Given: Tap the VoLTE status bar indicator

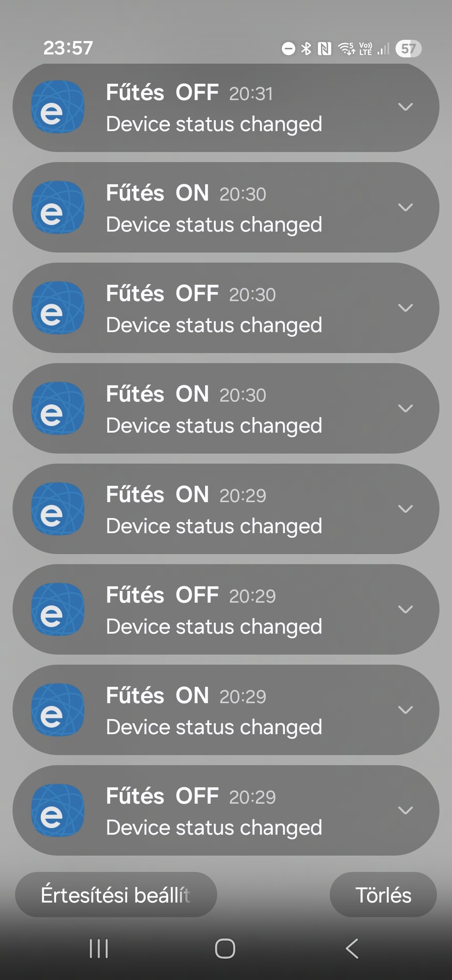Looking at the screenshot, I should (365, 49).
